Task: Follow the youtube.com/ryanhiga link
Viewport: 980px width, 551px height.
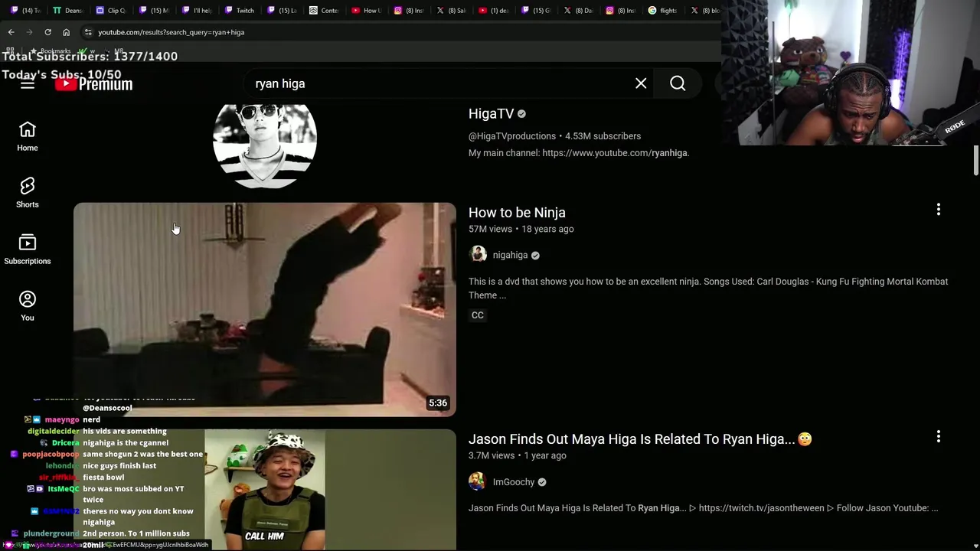Action: (x=616, y=153)
